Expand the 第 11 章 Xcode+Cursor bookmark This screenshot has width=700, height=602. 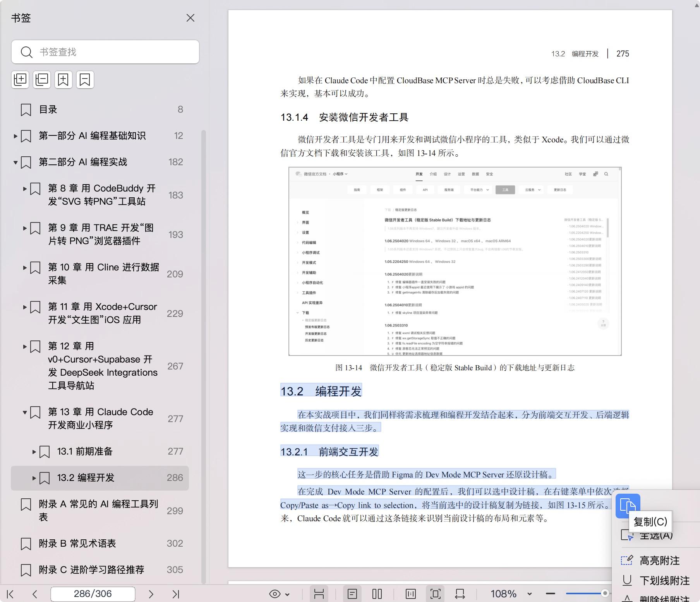tap(25, 307)
